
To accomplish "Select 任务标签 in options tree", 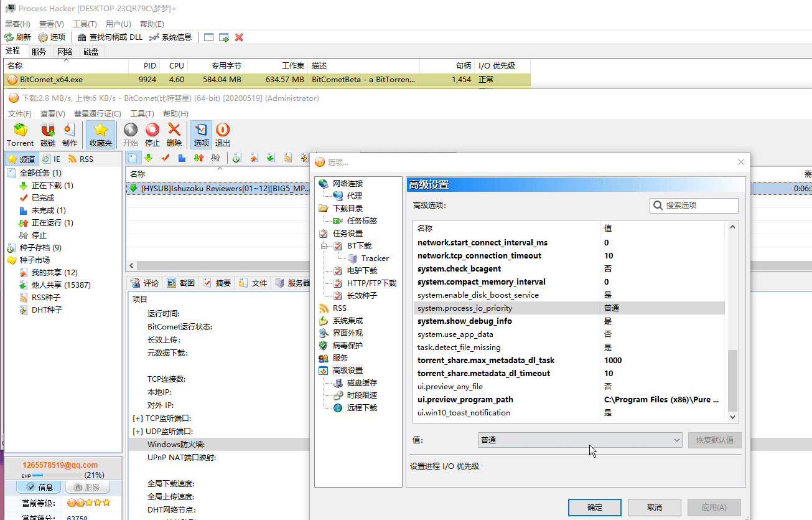I will pyautogui.click(x=362, y=221).
